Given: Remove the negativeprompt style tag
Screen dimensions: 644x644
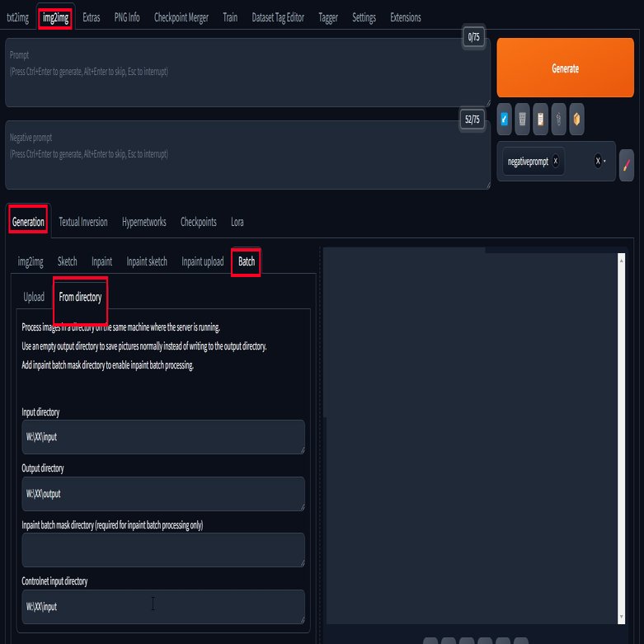Looking at the screenshot, I should (x=555, y=161).
